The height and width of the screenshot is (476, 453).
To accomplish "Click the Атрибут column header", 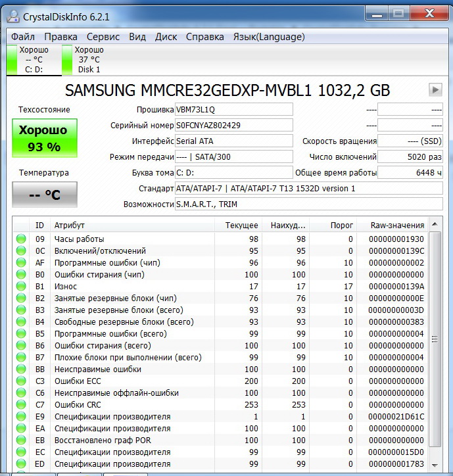I will (69, 226).
